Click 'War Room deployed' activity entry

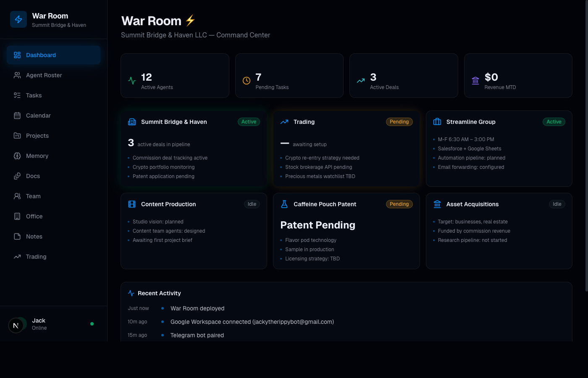[197, 308]
